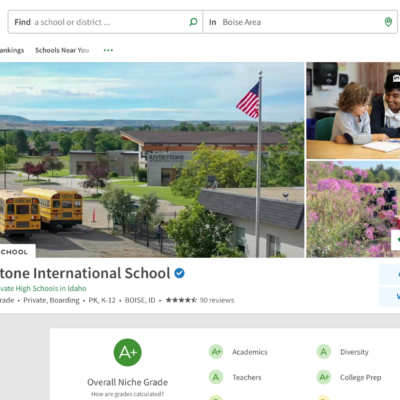
Task: Open Schools Near You navigation item
Action: point(62,50)
